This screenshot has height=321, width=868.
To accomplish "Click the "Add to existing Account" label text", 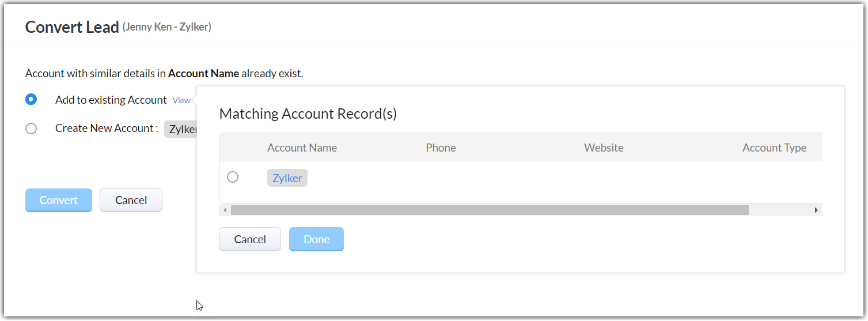I will point(111,100).
